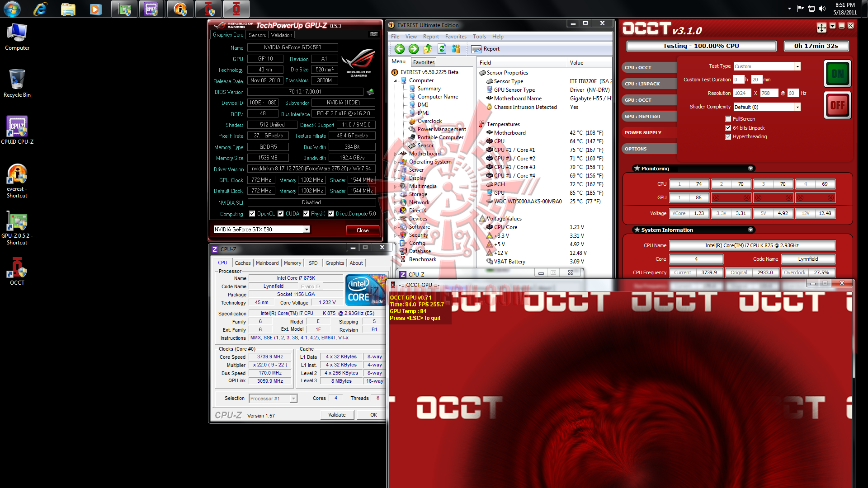Click the Validate button in CPU-Z
This screenshot has width=868, height=488.
pos(337,415)
